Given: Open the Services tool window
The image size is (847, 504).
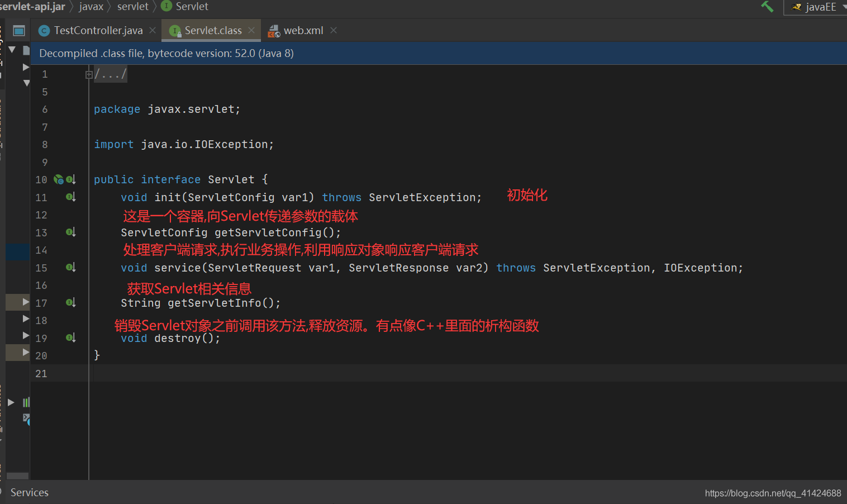Looking at the screenshot, I should (29, 492).
